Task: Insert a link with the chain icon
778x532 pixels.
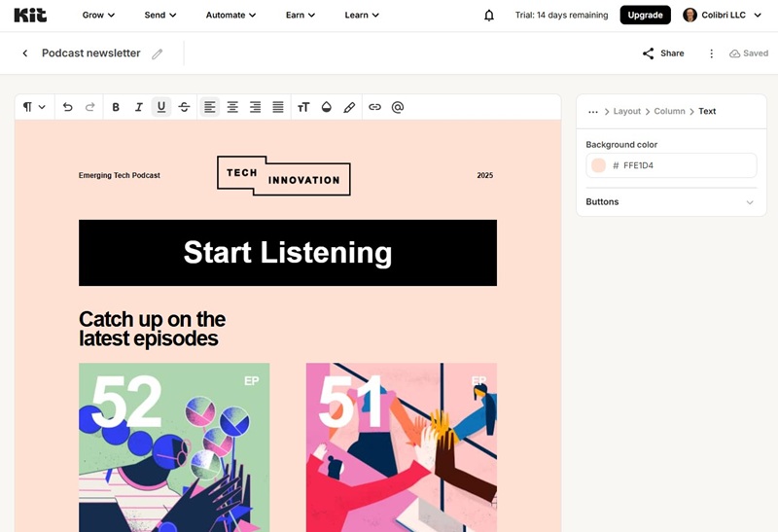Action: click(374, 107)
